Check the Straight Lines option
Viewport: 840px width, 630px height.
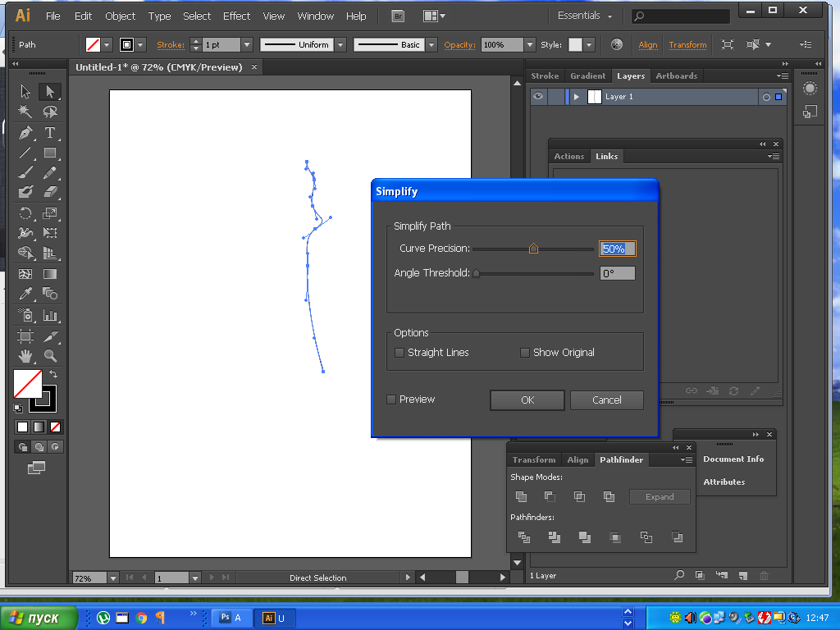pos(399,353)
